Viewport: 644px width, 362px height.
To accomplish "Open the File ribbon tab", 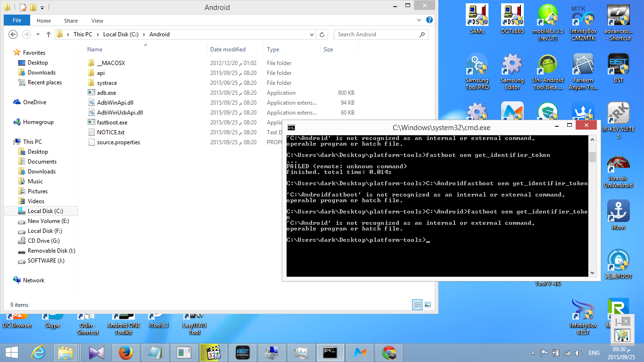I will pos(17,20).
